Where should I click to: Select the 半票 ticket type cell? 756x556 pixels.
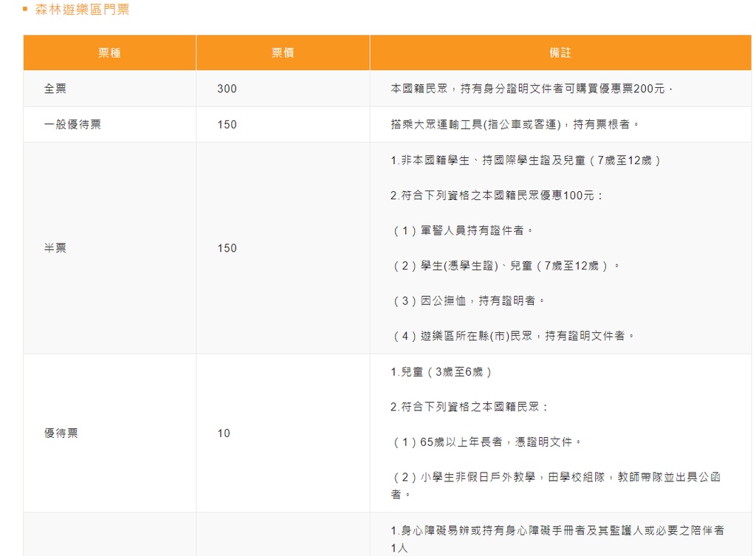55,248
